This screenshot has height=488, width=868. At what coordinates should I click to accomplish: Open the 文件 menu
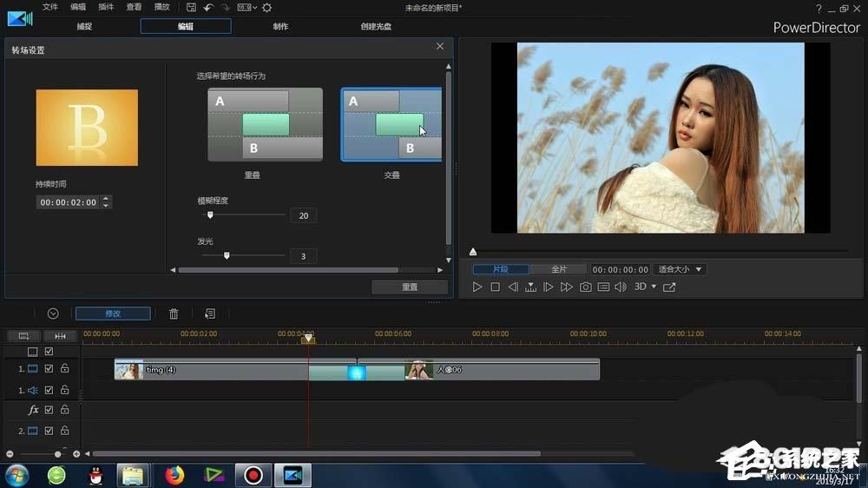point(50,7)
